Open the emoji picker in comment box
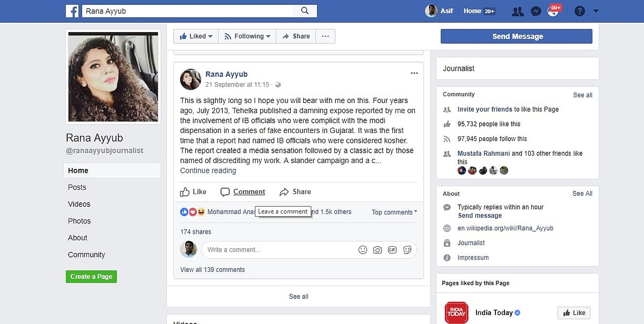 [x=363, y=250]
